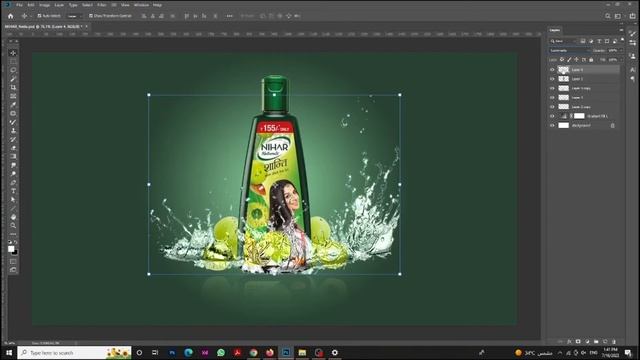640x360 pixels.
Task: Click switch foreground/background colors arrow
Action: click(16, 242)
